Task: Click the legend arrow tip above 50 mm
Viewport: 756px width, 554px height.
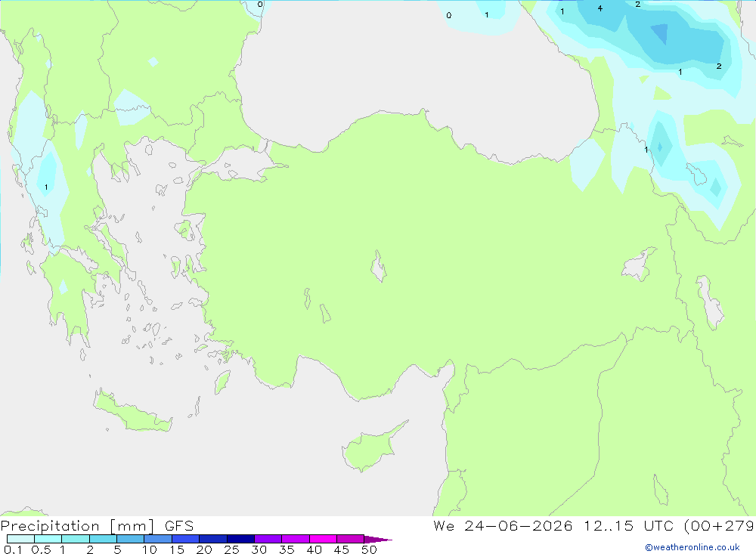Action: 378,540
